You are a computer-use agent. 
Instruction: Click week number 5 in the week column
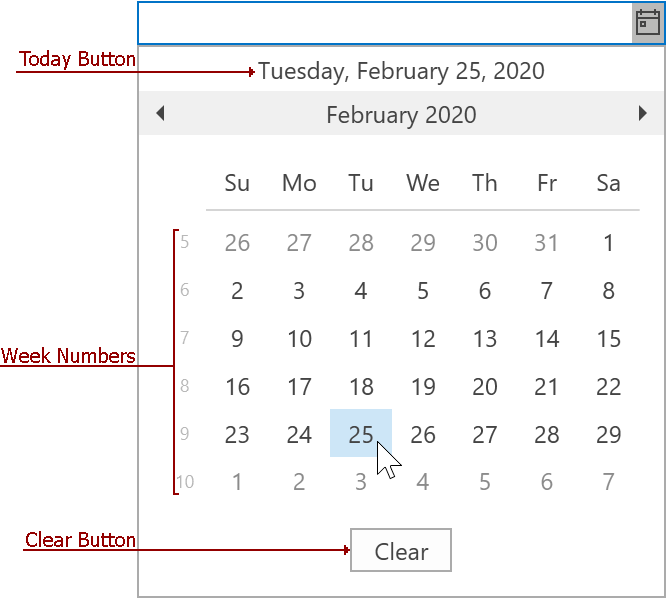185,242
